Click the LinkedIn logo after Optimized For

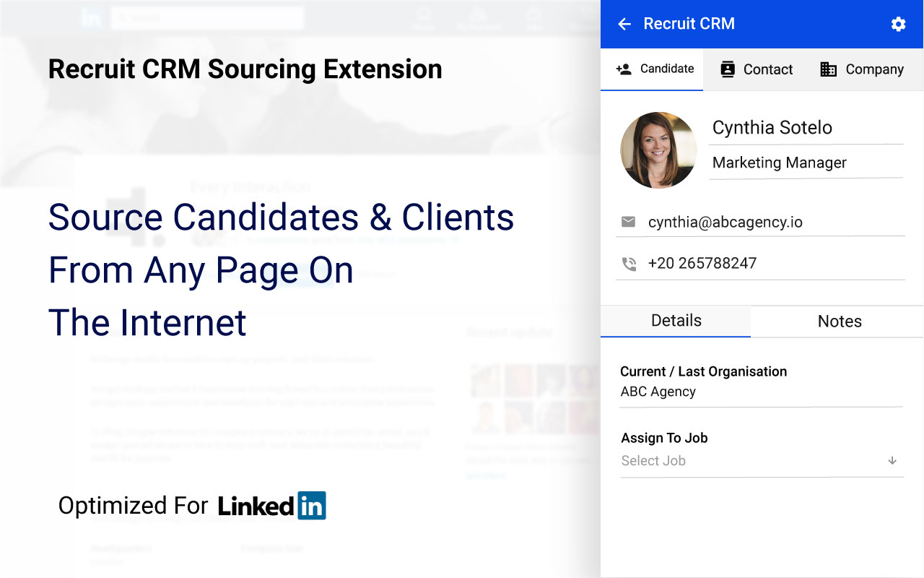(x=272, y=506)
